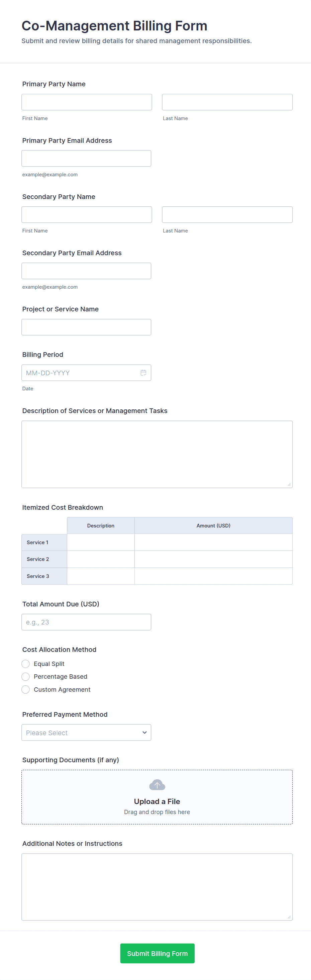Choose Percentage Based cost allocation
This screenshot has width=311, height=980.
pyautogui.click(x=25, y=676)
